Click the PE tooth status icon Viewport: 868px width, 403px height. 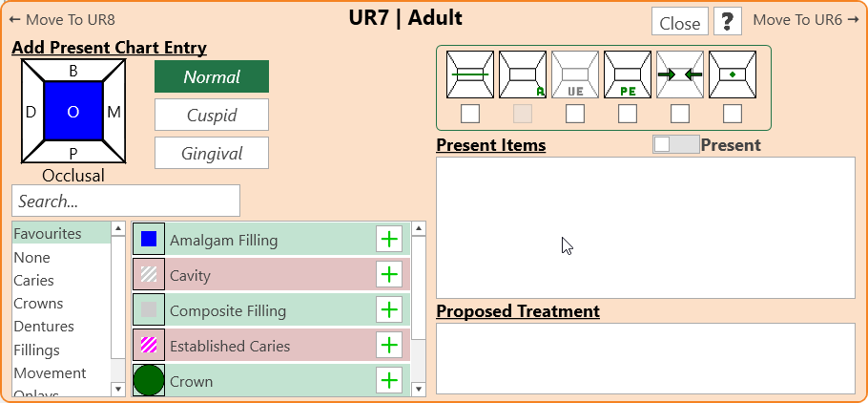tap(628, 74)
